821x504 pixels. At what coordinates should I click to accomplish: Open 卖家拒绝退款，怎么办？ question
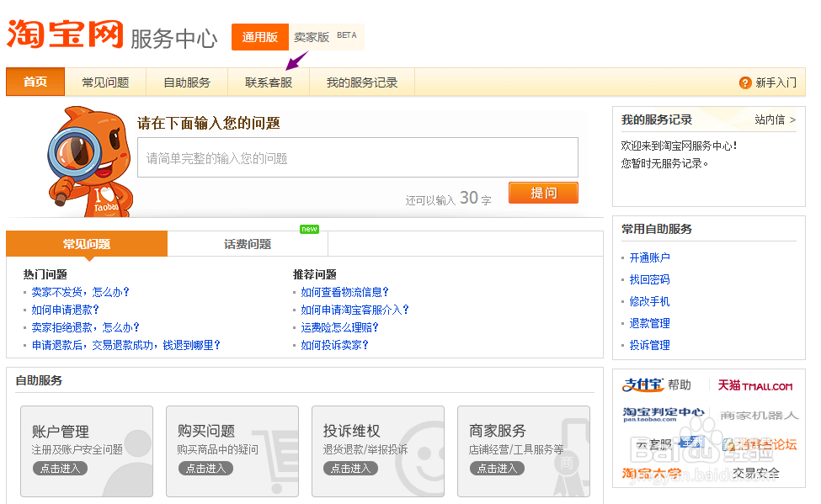point(85,327)
